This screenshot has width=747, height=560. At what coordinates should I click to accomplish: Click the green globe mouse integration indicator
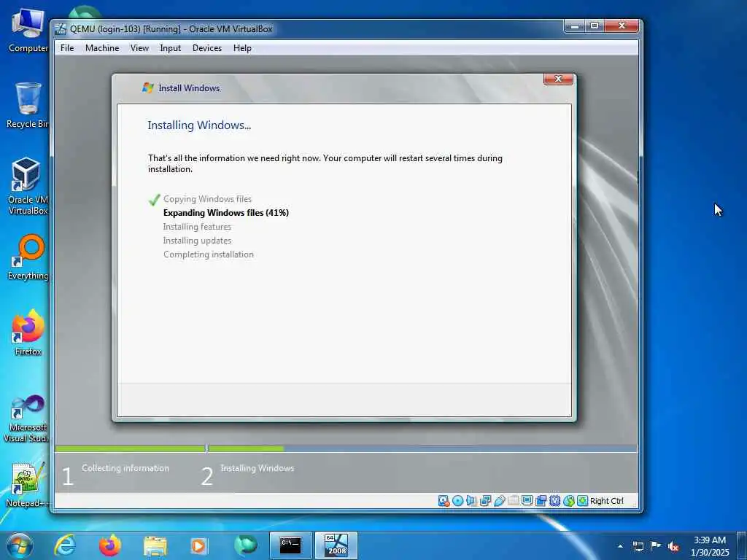(x=568, y=500)
